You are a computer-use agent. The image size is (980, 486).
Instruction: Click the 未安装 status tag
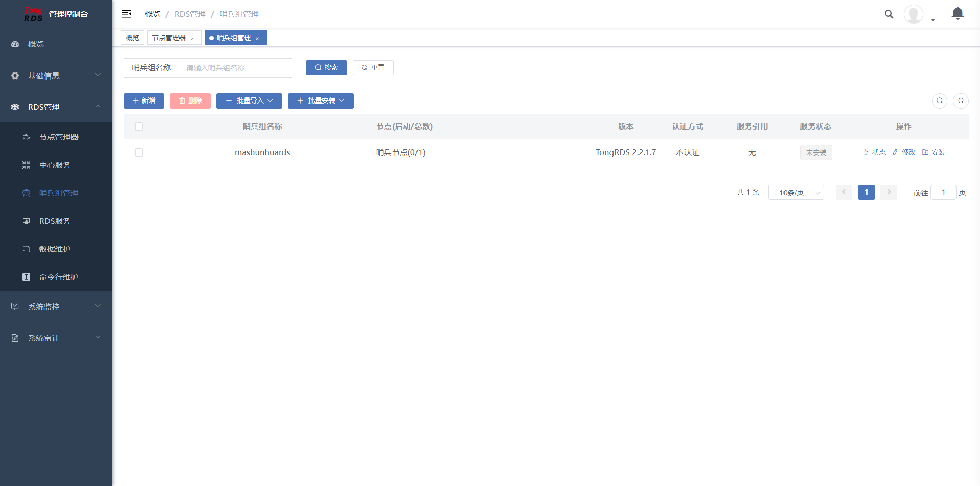click(816, 152)
